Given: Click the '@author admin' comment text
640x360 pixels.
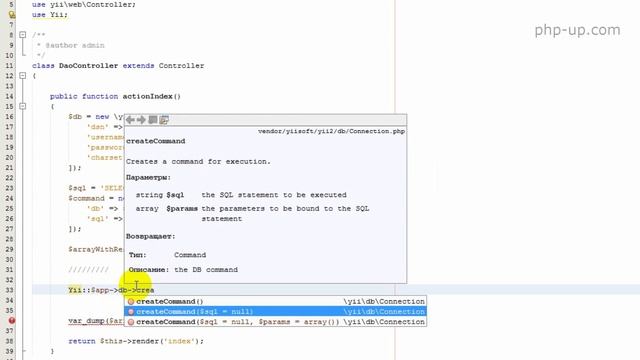Looking at the screenshot, I should coord(75,45).
